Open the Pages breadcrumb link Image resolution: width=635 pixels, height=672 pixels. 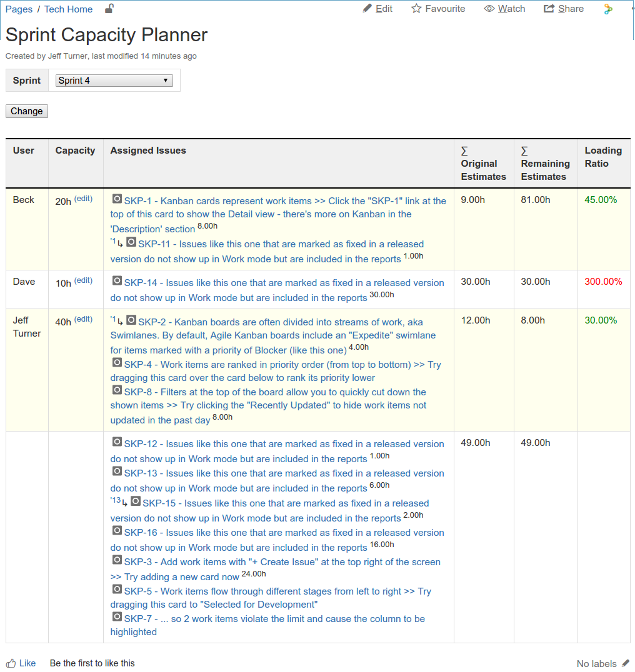19,9
